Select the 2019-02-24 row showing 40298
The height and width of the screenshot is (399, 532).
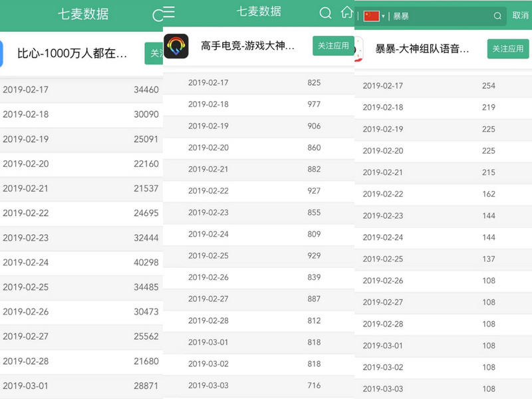[x=81, y=262]
